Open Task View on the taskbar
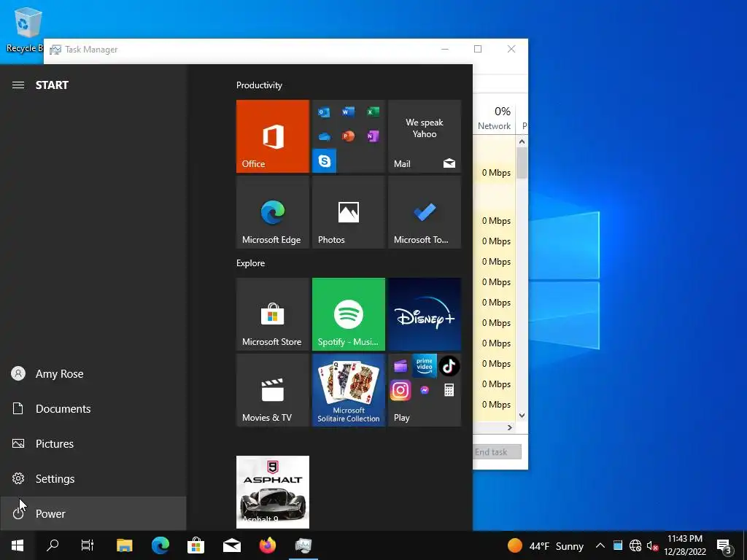This screenshot has height=560, width=747. pos(88,545)
